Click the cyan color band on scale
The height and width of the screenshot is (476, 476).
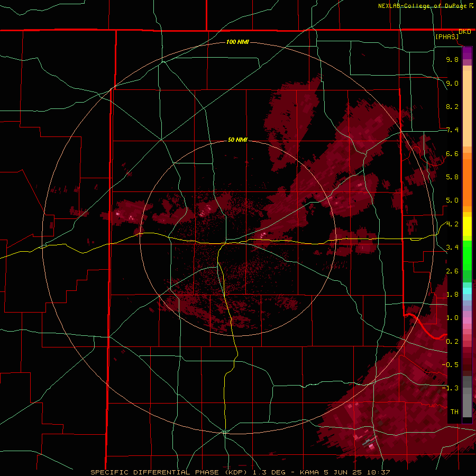coord(467,291)
